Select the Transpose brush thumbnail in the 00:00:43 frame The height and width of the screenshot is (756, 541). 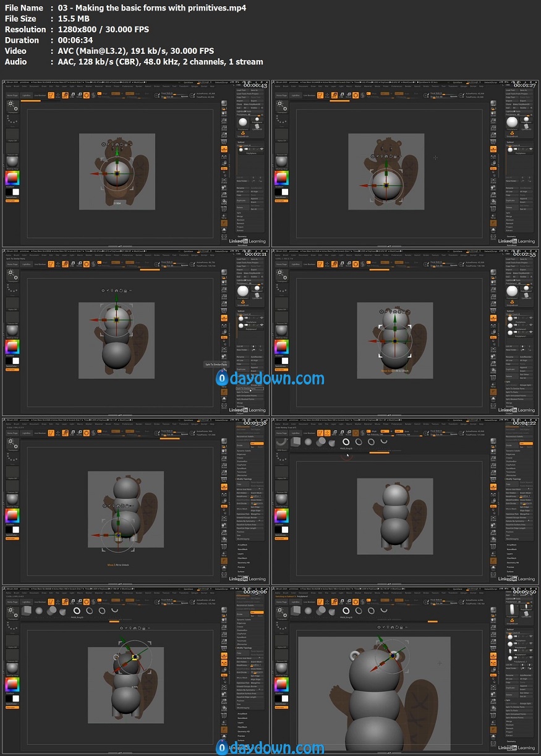tap(12, 105)
